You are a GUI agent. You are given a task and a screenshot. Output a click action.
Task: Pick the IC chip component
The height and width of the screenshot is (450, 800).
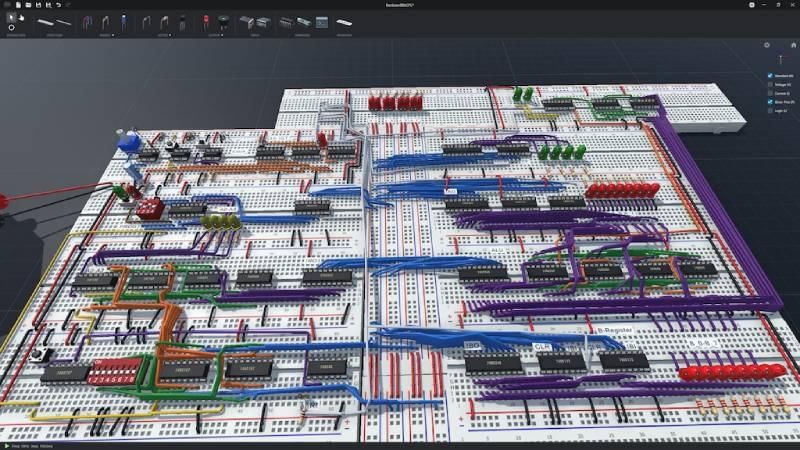click(285, 21)
